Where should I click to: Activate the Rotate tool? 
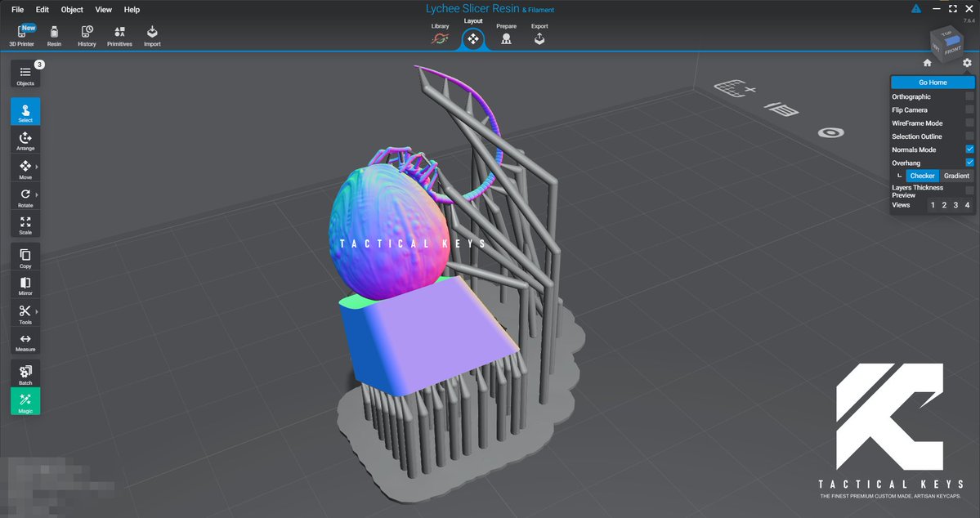[x=25, y=197]
